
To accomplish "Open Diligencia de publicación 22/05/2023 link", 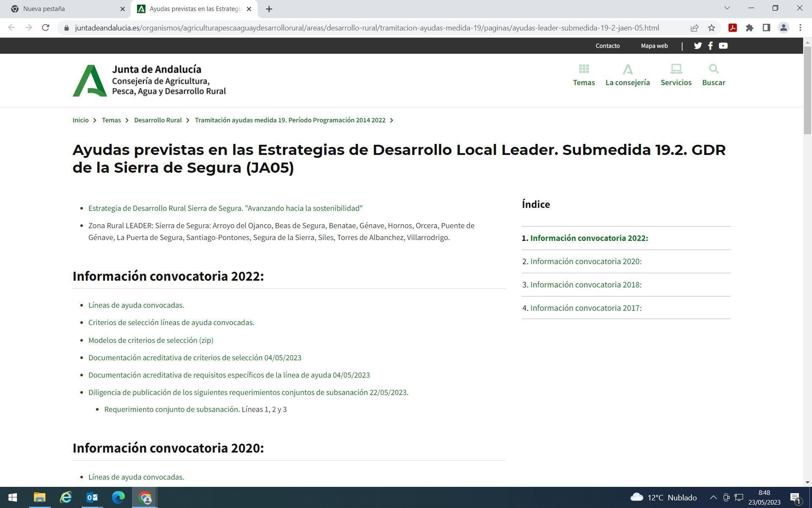I will click(248, 392).
